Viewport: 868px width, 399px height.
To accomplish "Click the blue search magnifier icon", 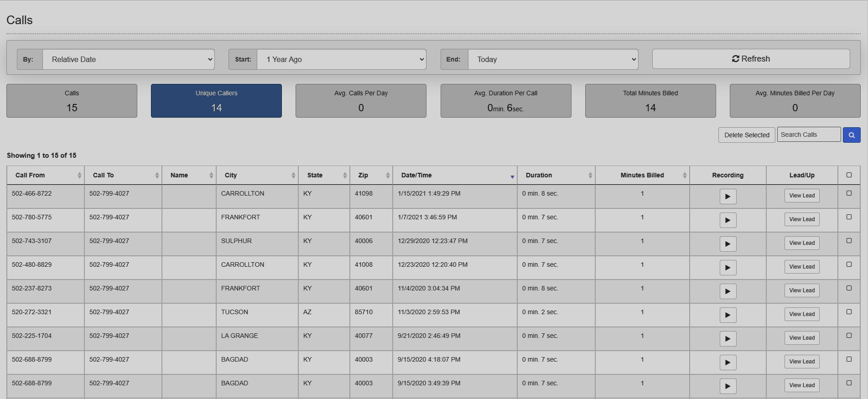I will point(851,135).
